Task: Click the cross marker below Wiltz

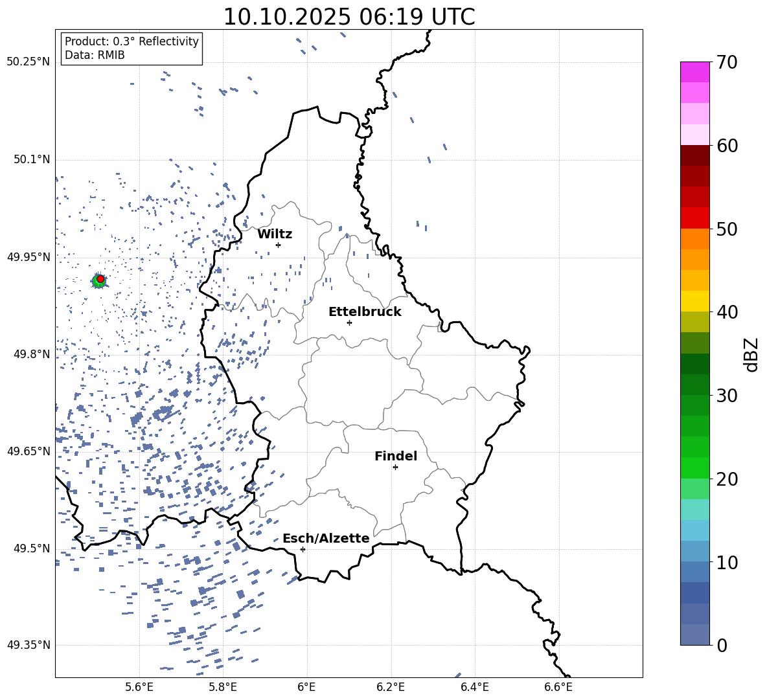Action: tap(279, 245)
